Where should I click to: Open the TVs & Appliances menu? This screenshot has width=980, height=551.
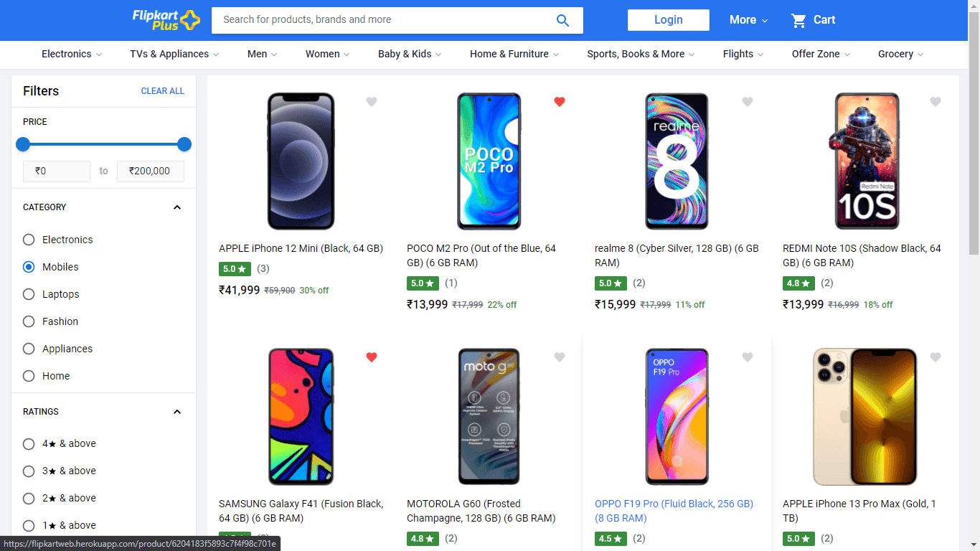[174, 54]
